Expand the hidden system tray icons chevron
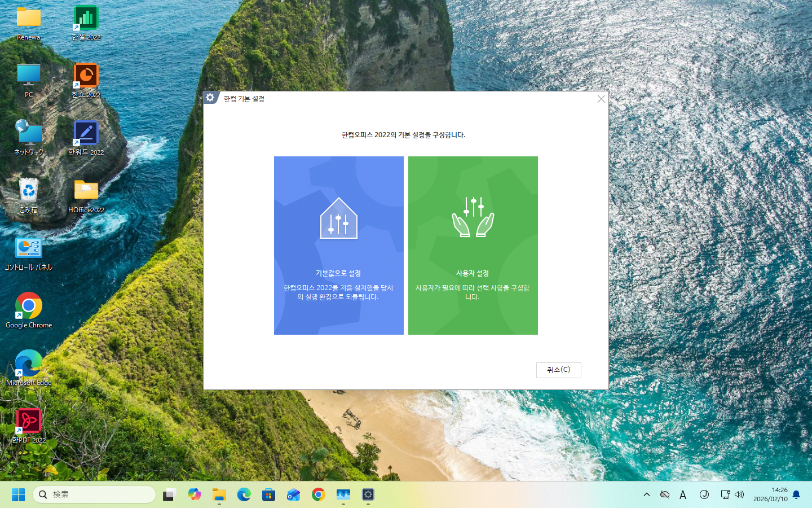This screenshot has width=812, height=508. [x=647, y=494]
